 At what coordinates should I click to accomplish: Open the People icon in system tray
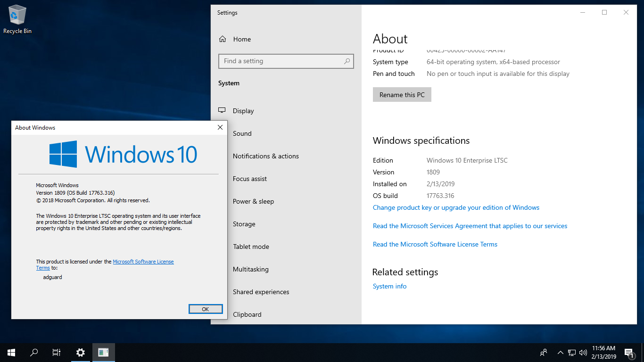click(x=544, y=353)
